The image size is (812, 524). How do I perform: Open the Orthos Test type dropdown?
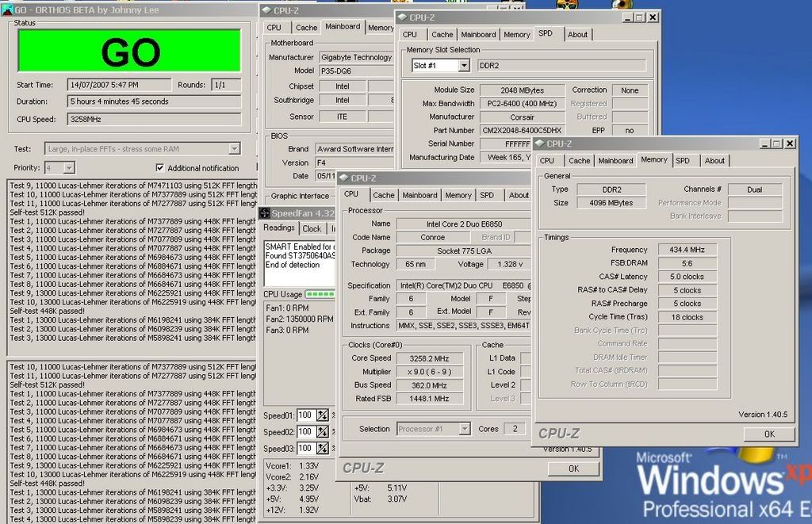pos(235,149)
